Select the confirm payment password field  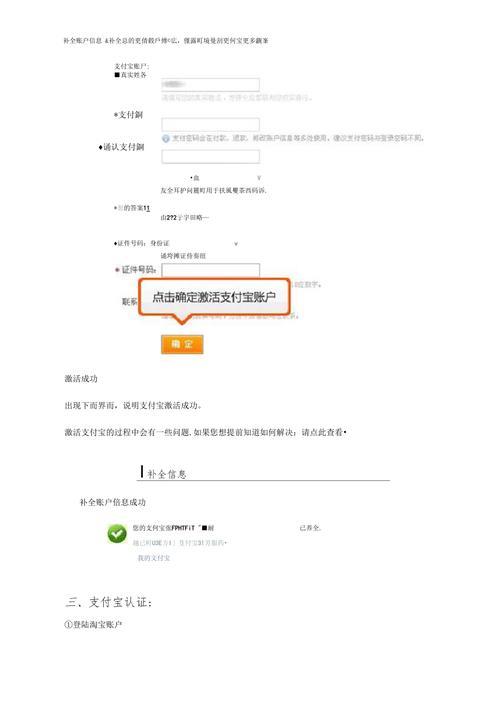pos(211,156)
